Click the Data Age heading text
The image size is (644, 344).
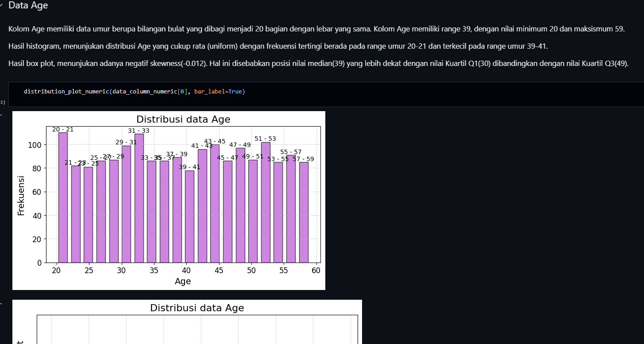click(28, 6)
